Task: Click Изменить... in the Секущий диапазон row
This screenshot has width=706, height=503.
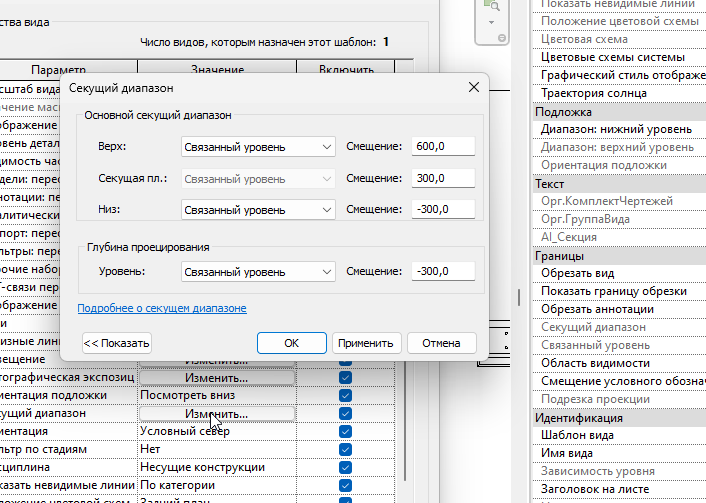Action: [217, 414]
